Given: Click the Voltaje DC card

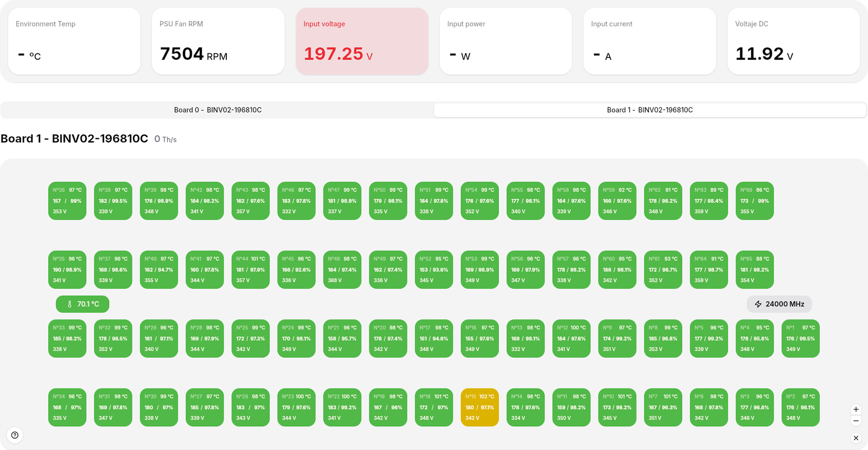Looking at the screenshot, I should point(794,41).
